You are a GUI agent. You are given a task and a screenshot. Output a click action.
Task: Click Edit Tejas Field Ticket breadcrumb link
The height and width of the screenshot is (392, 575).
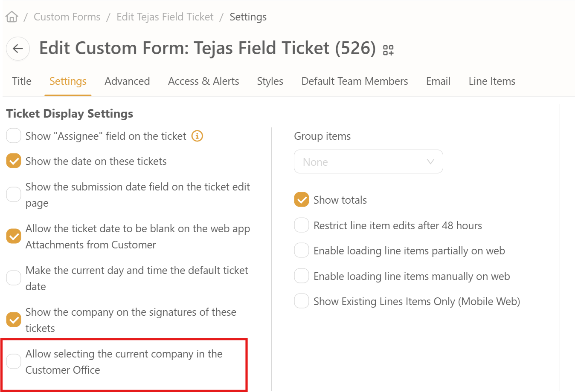coord(165,17)
